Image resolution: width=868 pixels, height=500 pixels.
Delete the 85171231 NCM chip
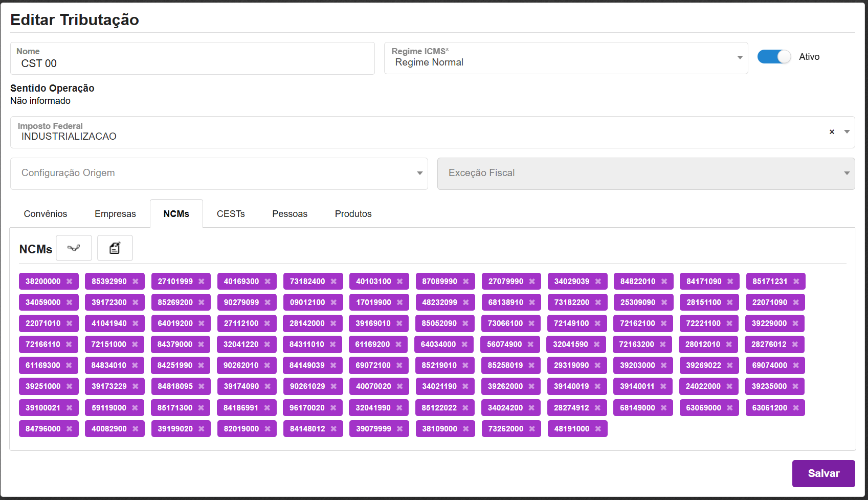tap(796, 281)
